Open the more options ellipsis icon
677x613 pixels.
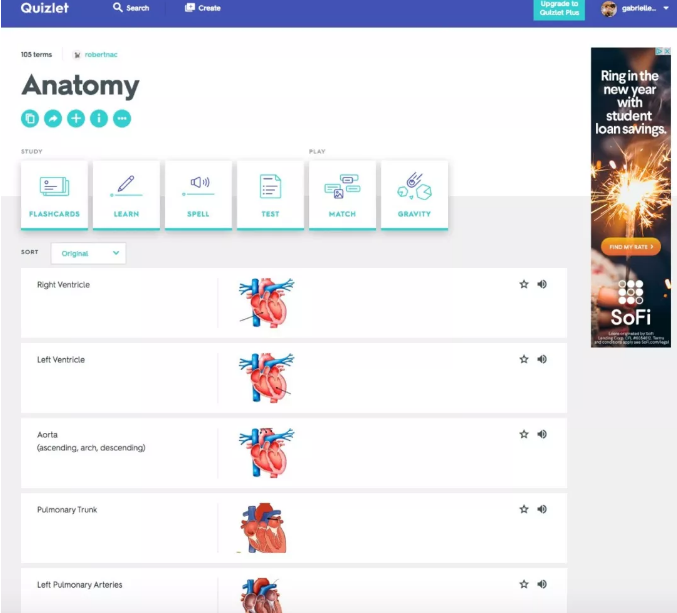pyautogui.click(x=122, y=118)
